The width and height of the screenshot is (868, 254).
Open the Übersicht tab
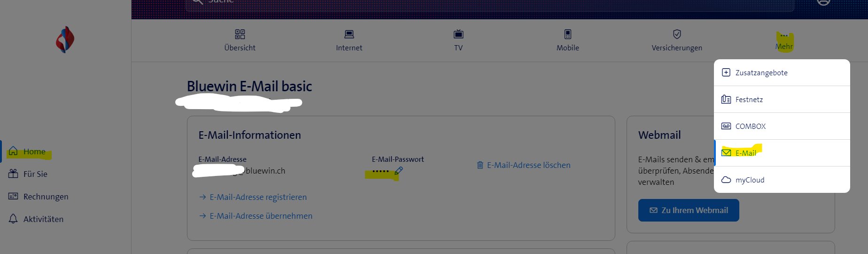pos(240,40)
